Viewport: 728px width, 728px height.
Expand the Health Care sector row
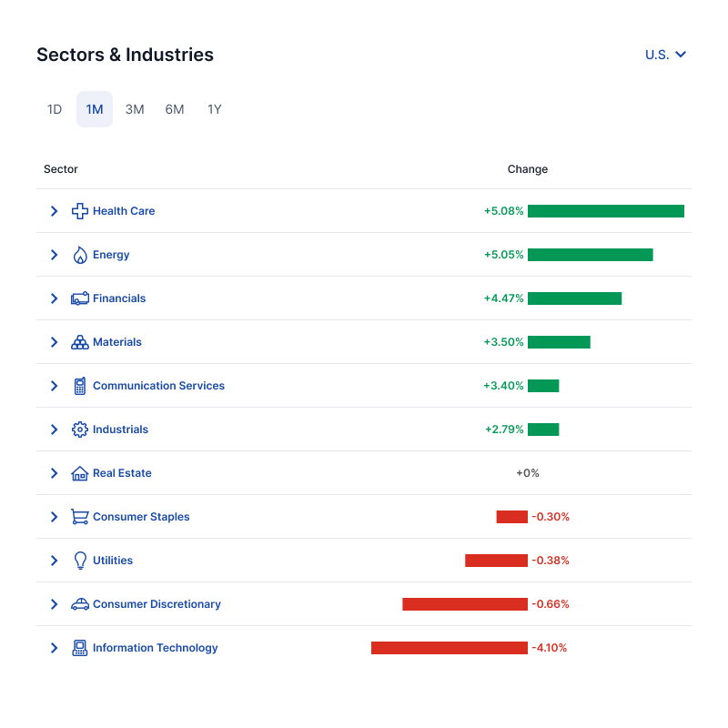(54, 211)
